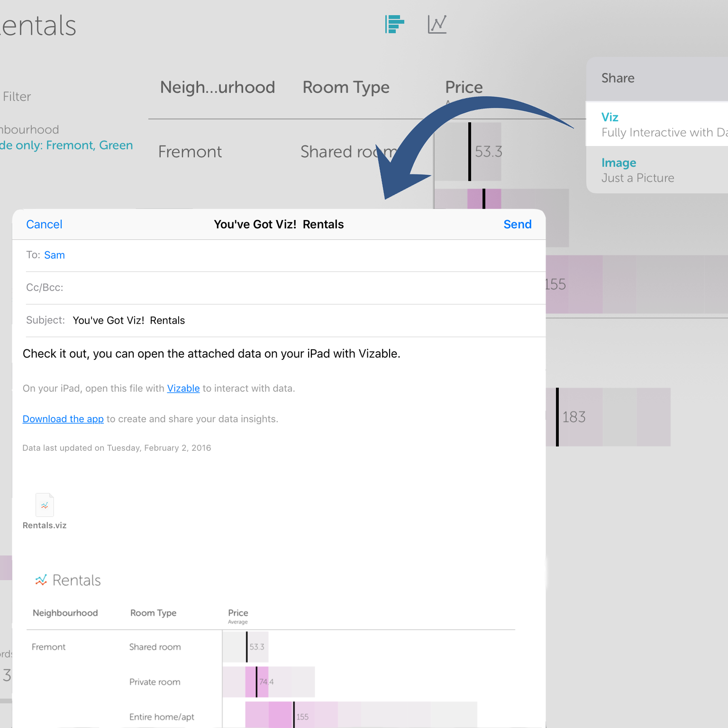
Task: Select the Room Type column header
Action: (x=346, y=87)
